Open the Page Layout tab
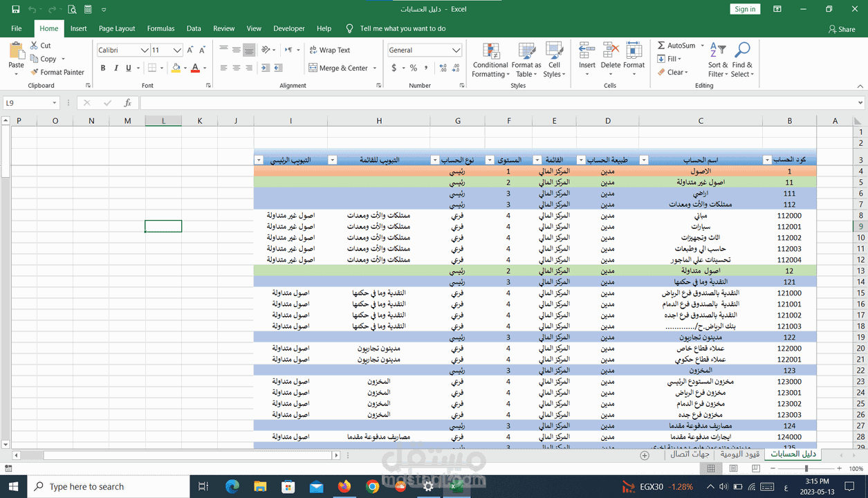Screen dimensions: 868x498 click(x=117, y=28)
